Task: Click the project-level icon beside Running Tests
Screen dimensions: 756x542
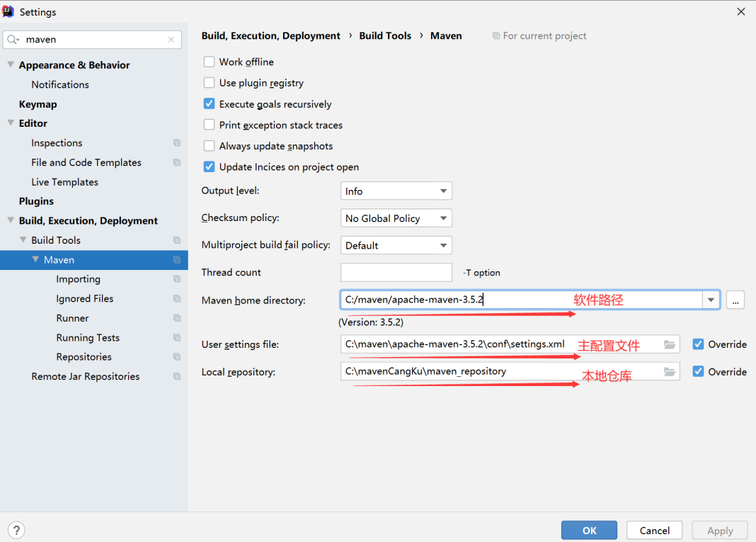Action: click(177, 337)
